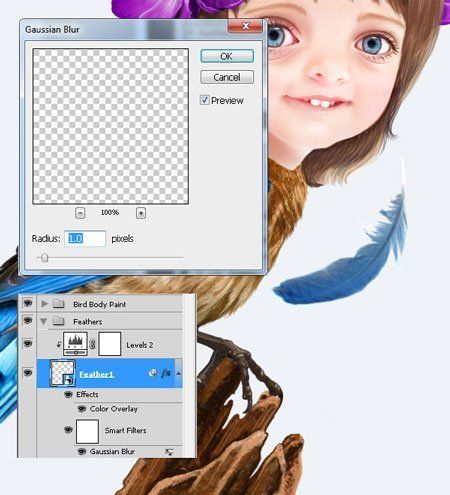Viewport: 450px width, 495px height.
Task: Toggle the Preview checkbox in Gaussian Blur
Action: click(x=204, y=100)
